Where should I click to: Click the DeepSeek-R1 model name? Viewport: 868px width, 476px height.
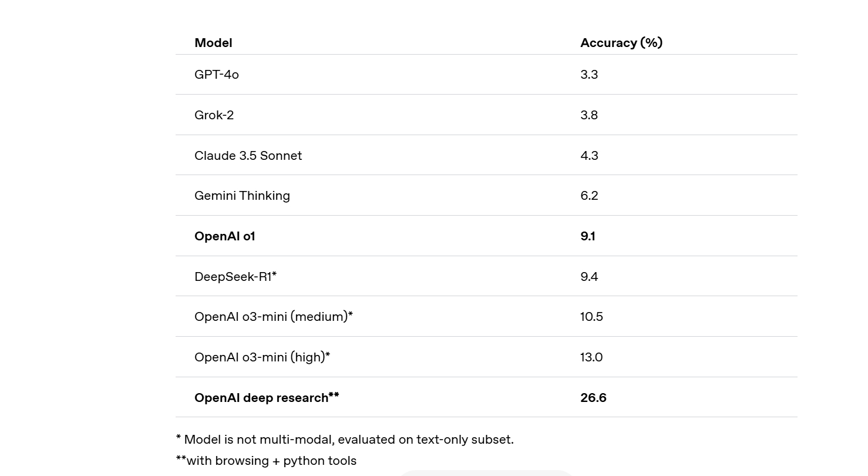235,277
